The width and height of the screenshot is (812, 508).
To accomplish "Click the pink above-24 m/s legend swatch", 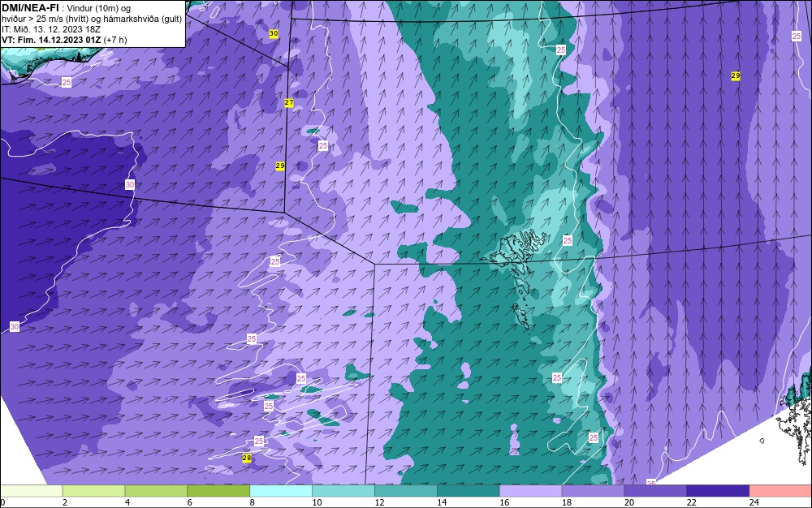I will coord(780,490).
